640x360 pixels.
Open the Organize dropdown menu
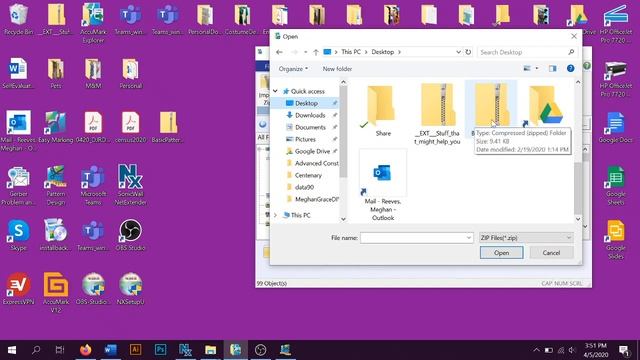click(293, 69)
